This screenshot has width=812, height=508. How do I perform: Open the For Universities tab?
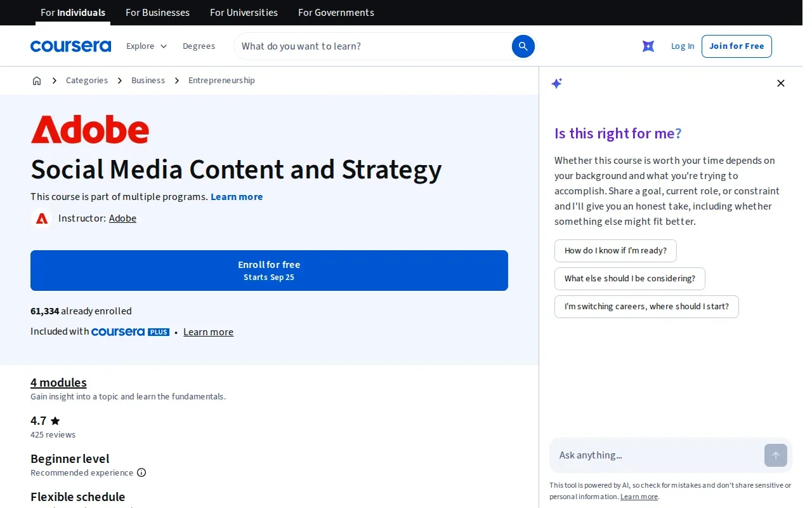click(244, 13)
